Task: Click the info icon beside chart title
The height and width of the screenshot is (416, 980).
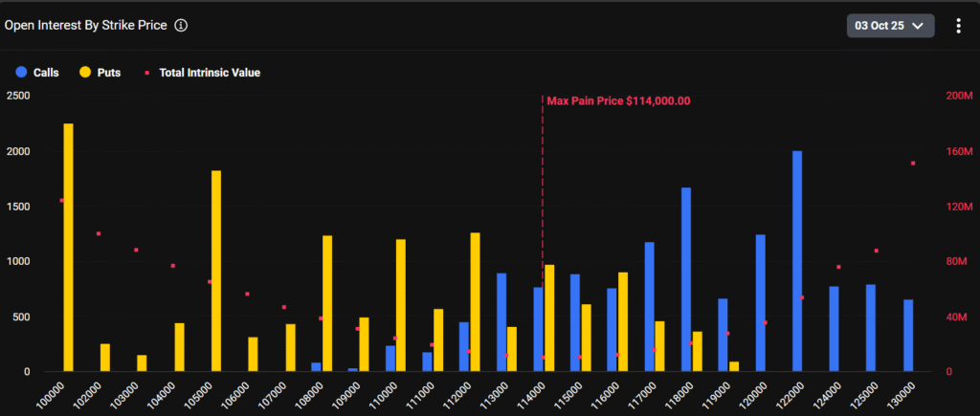Action: point(181,26)
